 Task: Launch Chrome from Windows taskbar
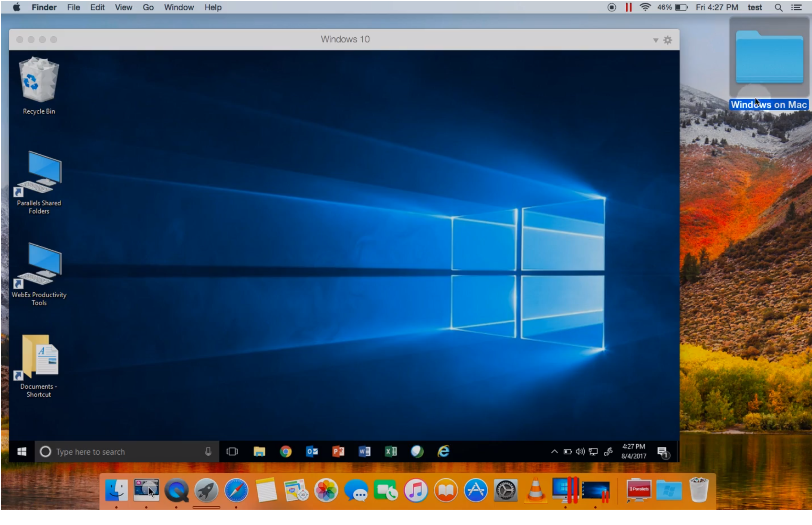pyautogui.click(x=286, y=452)
